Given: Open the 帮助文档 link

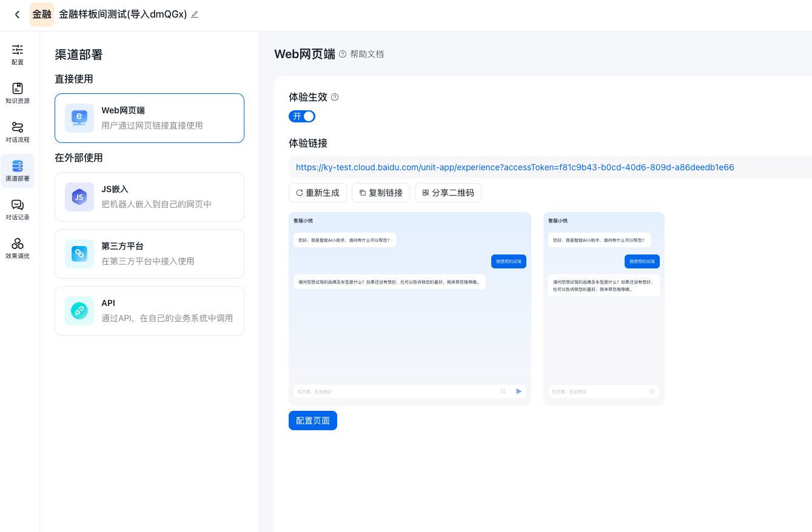Looking at the screenshot, I should 367,54.
